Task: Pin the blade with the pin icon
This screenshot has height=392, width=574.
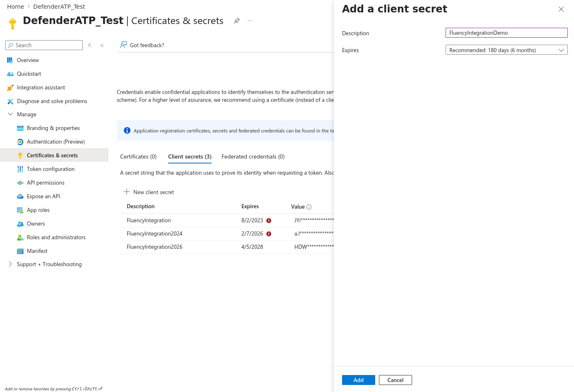Action: pos(236,21)
